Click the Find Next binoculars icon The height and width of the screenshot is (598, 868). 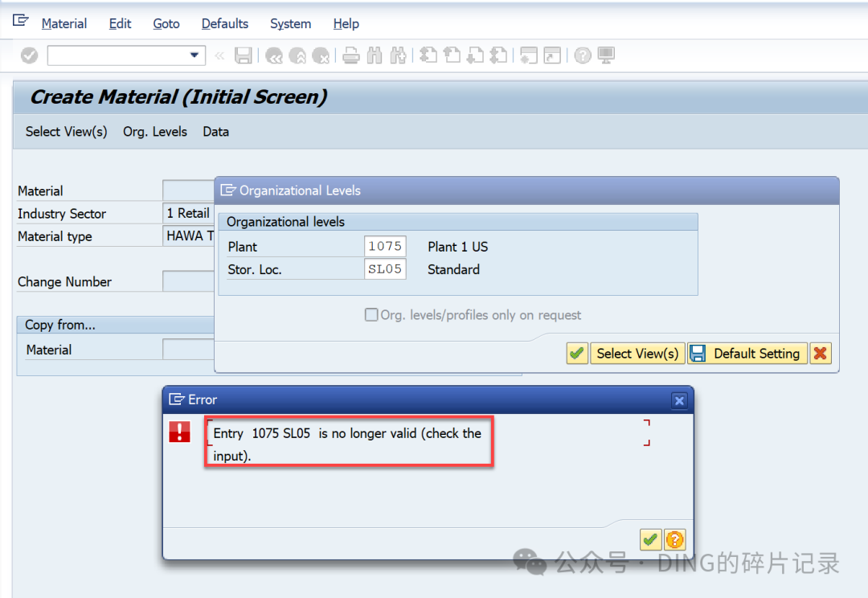[x=398, y=55]
